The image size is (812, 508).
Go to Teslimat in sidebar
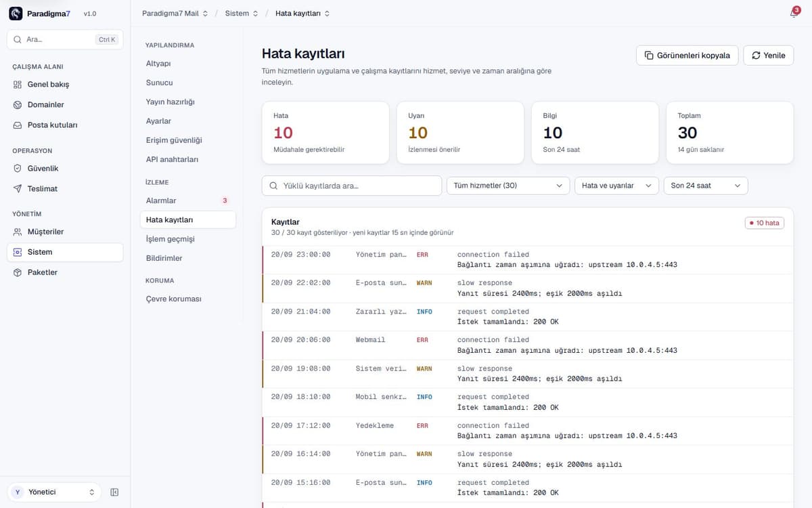[x=65, y=189]
